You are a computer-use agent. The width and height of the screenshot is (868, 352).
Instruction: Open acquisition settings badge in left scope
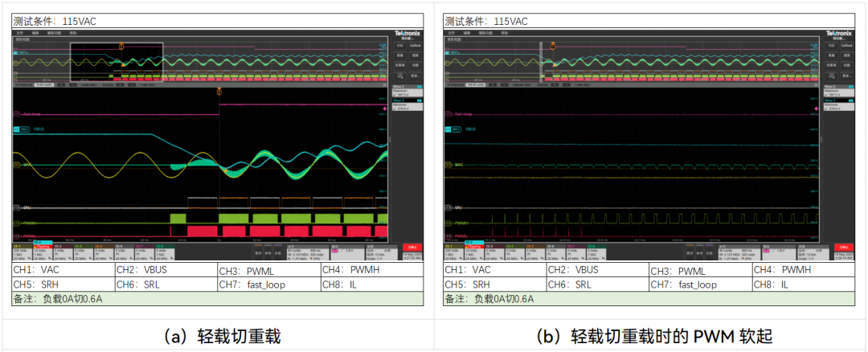(382, 252)
